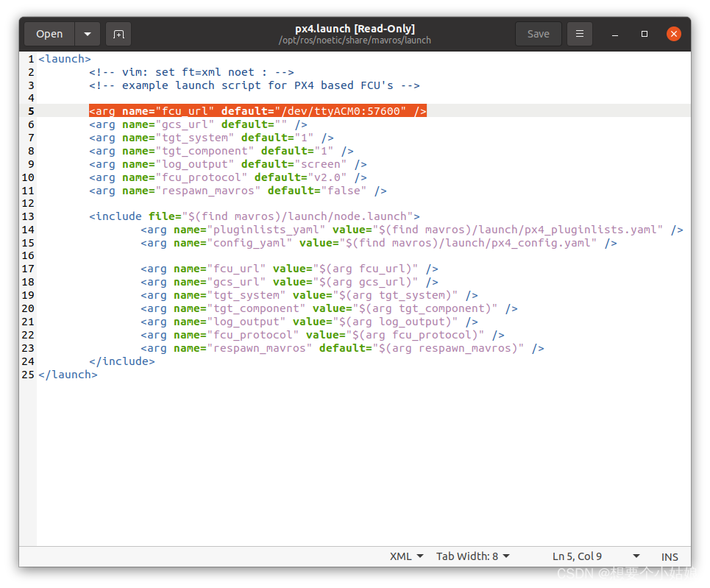The image size is (710, 588).
Task: Open the XML language selector dropdown
Action: [406, 556]
